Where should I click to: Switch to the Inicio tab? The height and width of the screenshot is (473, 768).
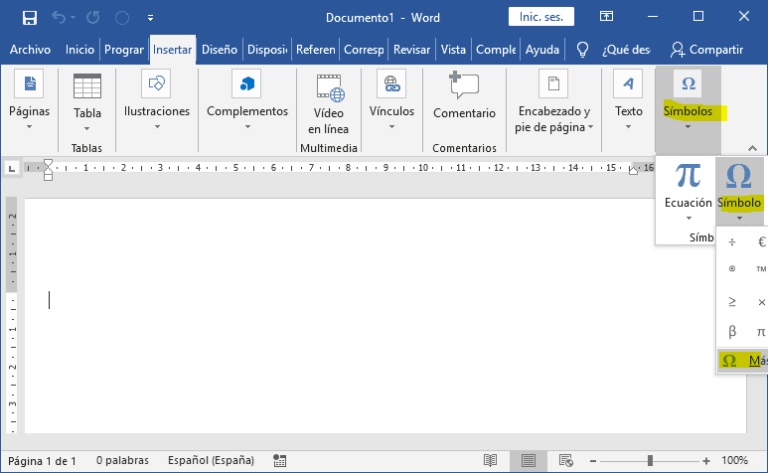pos(79,49)
